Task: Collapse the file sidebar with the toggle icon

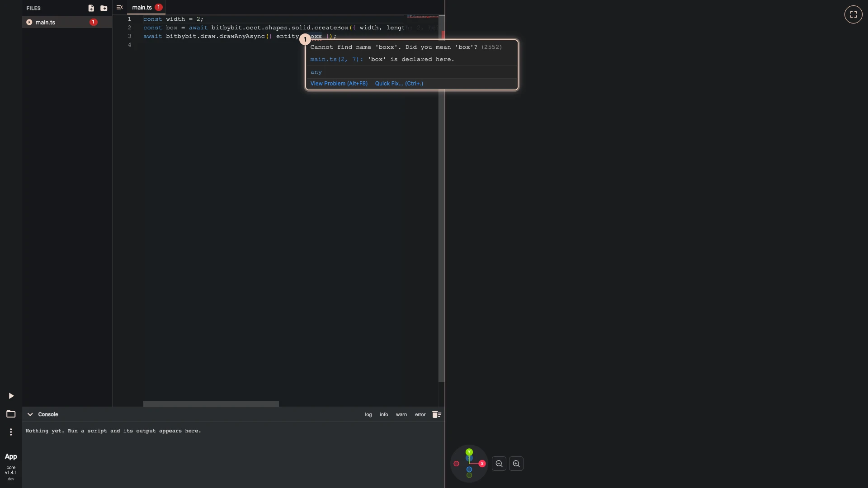Action: [x=120, y=7]
